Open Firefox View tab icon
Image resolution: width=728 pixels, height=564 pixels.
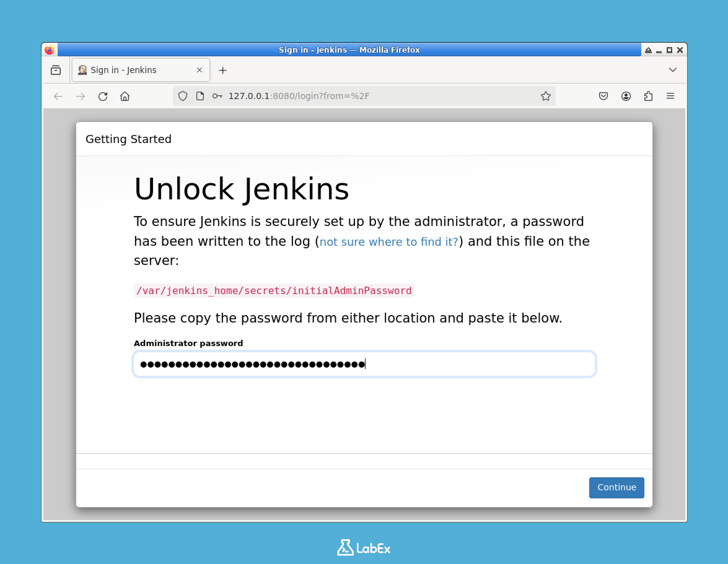coord(56,70)
